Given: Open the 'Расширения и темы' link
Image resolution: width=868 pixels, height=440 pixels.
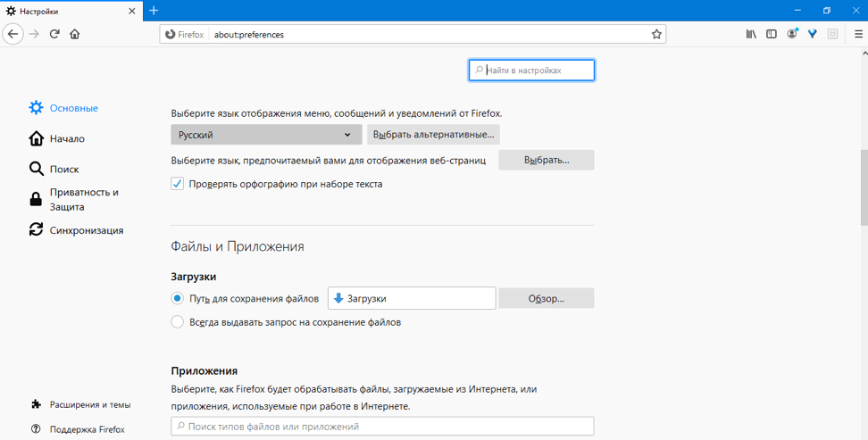Looking at the screenshot, I should 89,404.
